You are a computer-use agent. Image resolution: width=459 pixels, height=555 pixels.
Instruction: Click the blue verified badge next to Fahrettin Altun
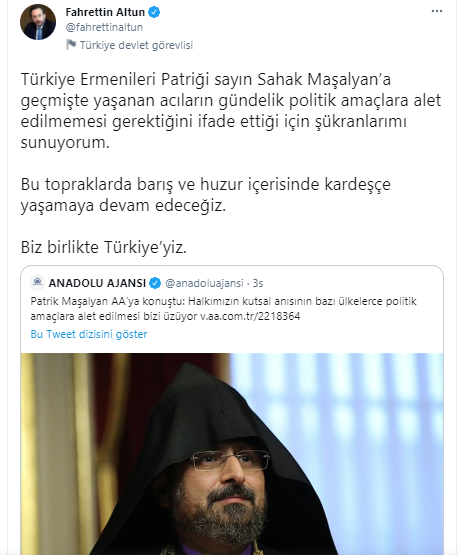coord(154,12)
